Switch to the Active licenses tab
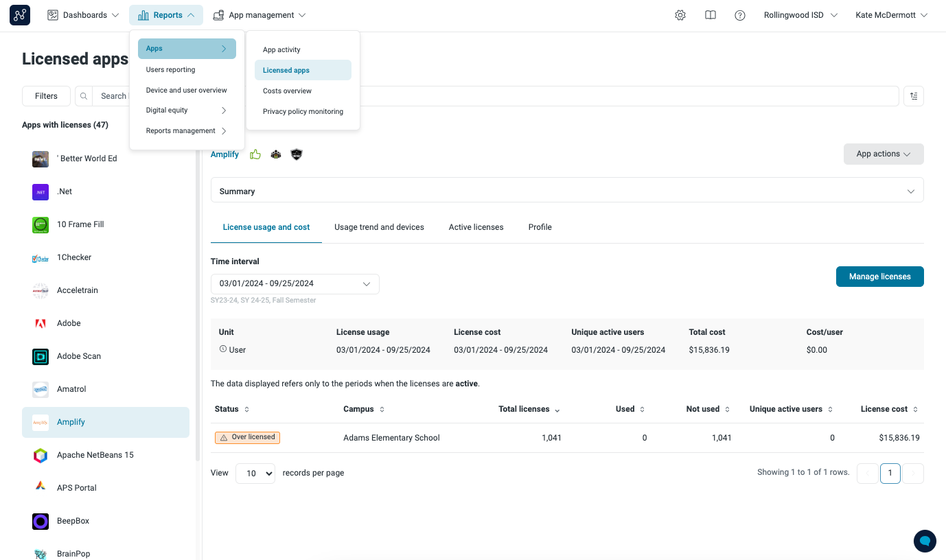Viewport: 946px width, 560px height. tap(476, 227)
